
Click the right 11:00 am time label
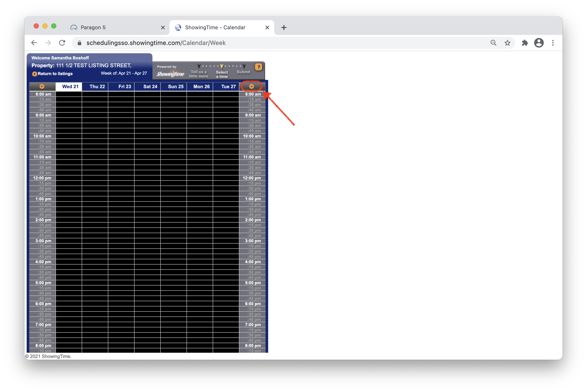(252, 157)
